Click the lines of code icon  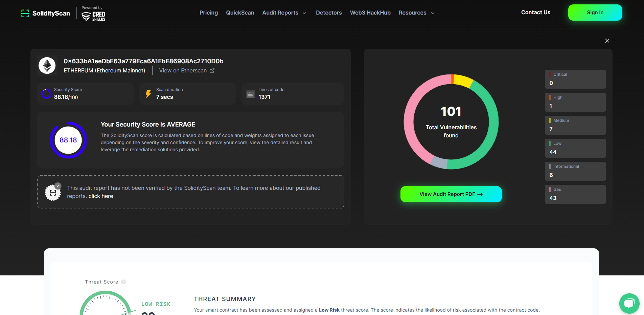[250, 94]
